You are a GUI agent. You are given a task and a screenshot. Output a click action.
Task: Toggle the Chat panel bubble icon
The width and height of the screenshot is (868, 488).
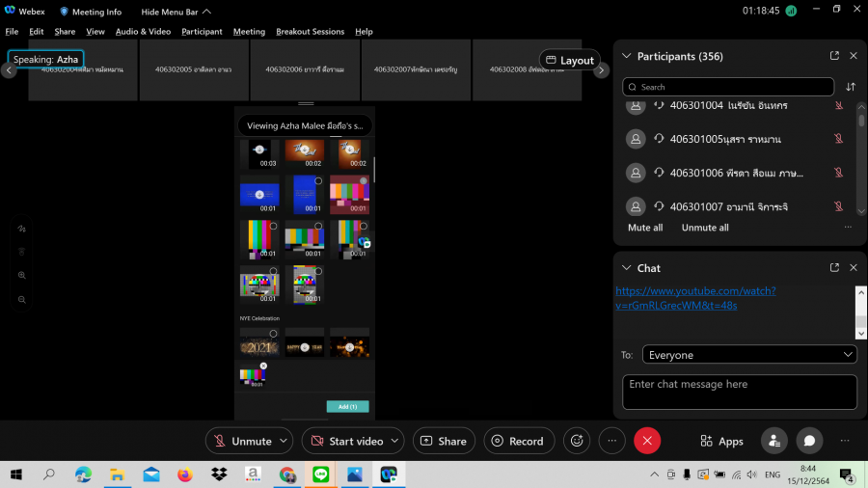click(810, 441)
